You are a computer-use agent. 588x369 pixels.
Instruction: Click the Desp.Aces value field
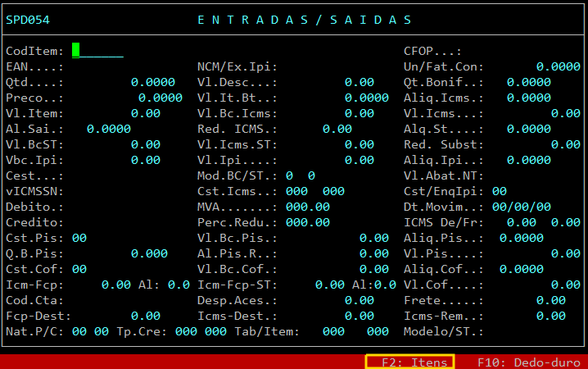[359, 300]
